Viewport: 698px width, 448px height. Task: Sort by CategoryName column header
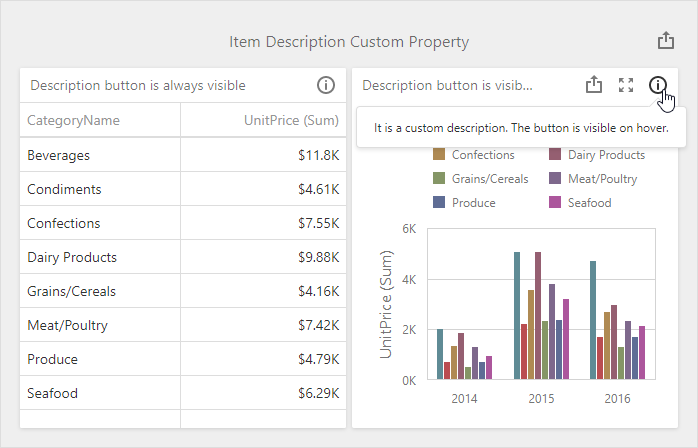(x=74, y=121)
